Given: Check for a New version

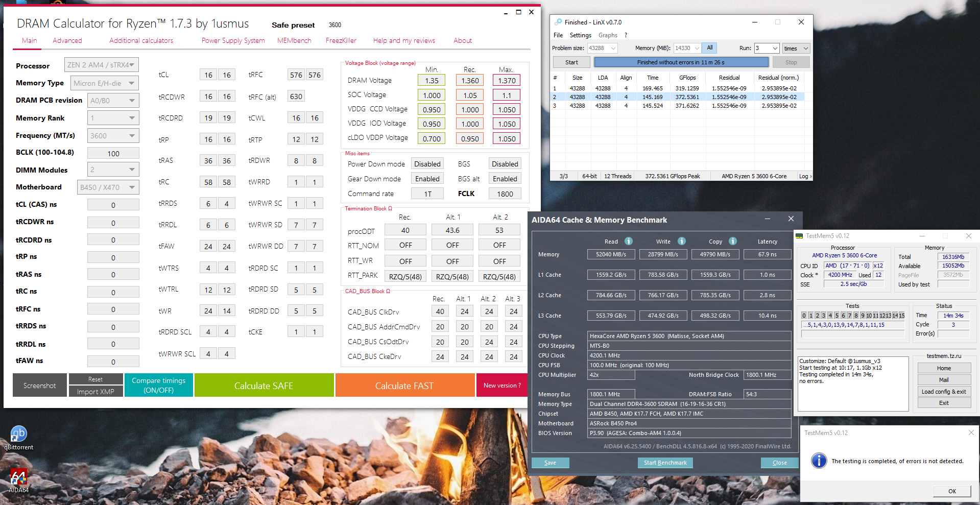Looking at the screenshot, I should (503, 386).
